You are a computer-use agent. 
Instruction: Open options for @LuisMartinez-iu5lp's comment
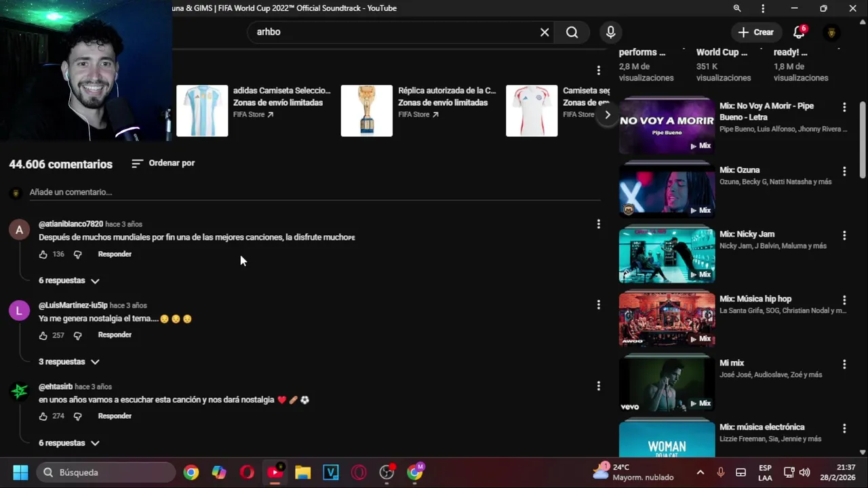coord(598,305)
